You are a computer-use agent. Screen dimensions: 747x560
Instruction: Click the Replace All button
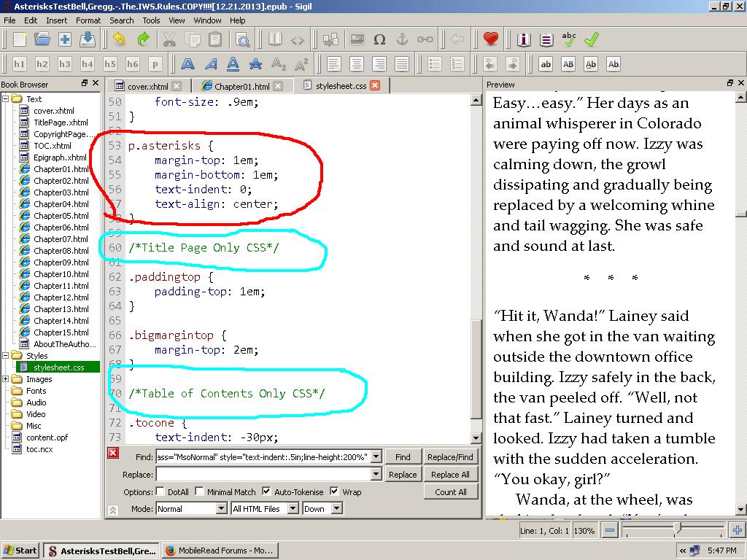[x=450, y=475]
